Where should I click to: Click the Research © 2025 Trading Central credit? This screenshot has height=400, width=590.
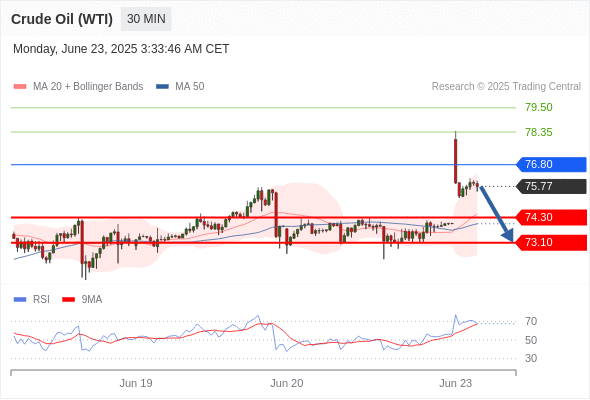click(x=506, y=87)
